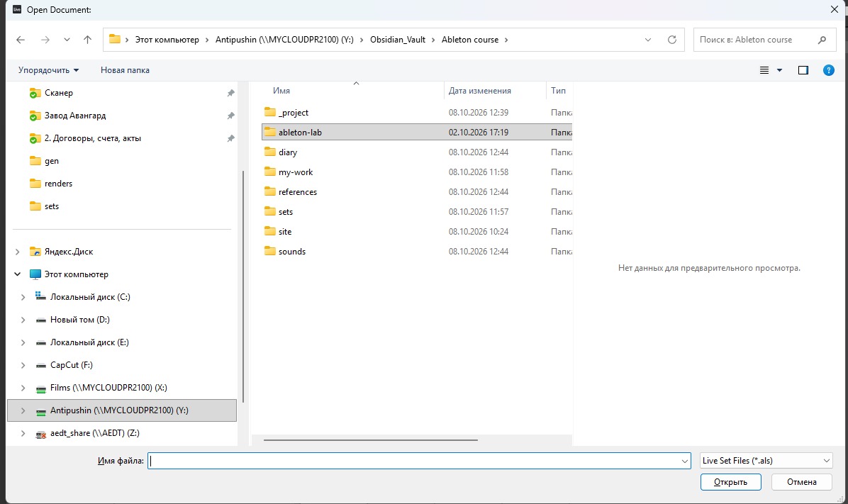Screen dimensions: 848x504
Task: Select the my-work folder
Action: tap(417, 172)
